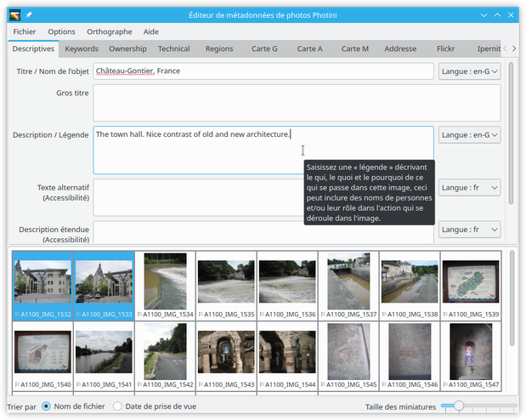Select thumbnail A1100_IMG_1532
This screenshot has width=526, height=420.
(x=42, y=286)
